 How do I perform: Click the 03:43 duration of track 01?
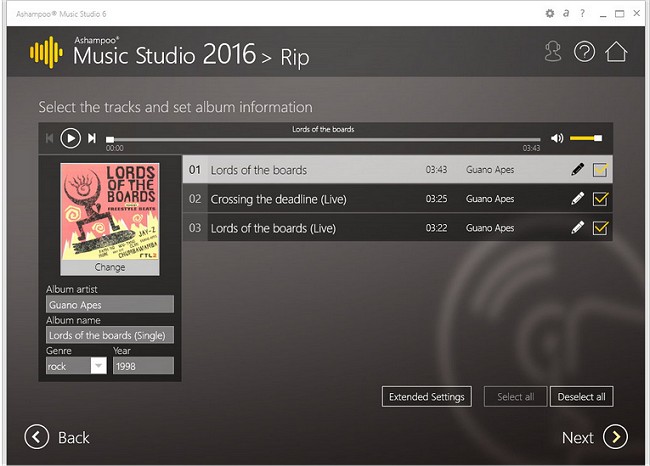[x=436, y=170]
